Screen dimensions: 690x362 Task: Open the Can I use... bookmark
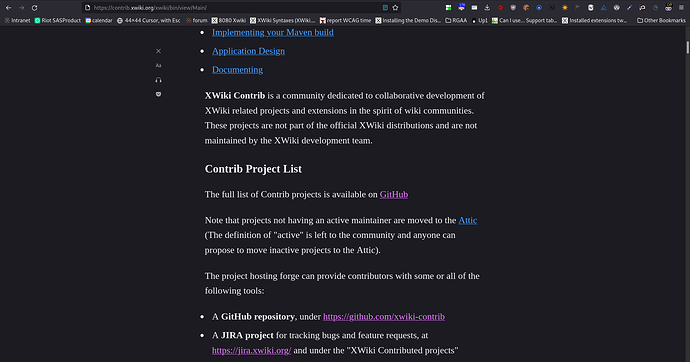click(525, 20)
